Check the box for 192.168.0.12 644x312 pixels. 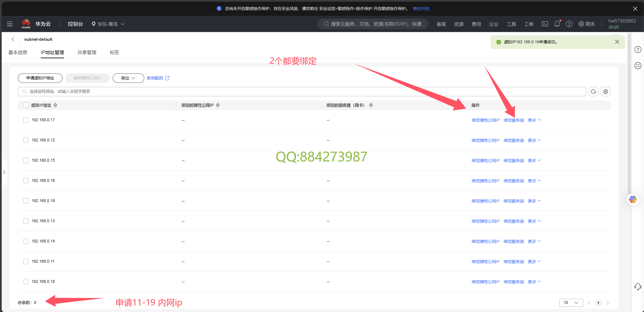(26, 140)
